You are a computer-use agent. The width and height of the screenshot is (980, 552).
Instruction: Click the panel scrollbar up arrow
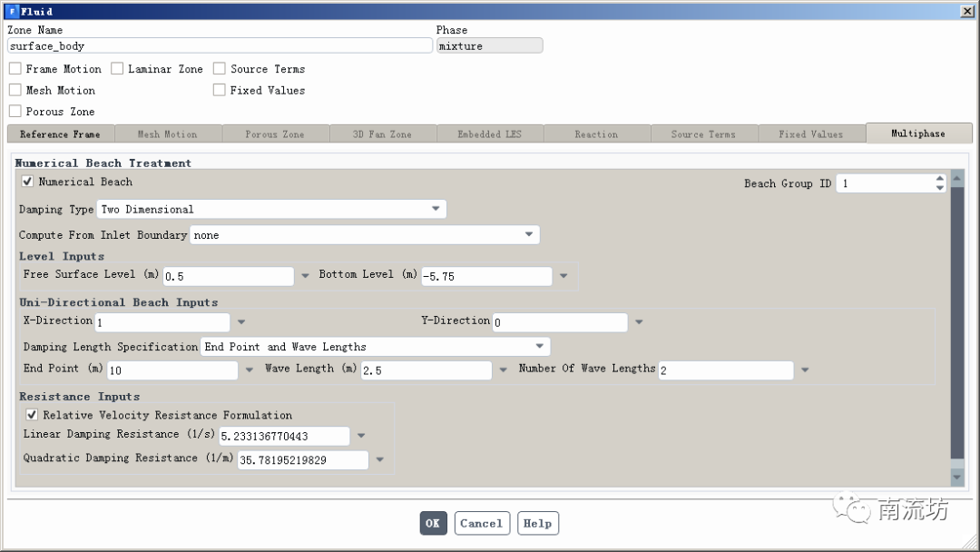click(957, 178)
